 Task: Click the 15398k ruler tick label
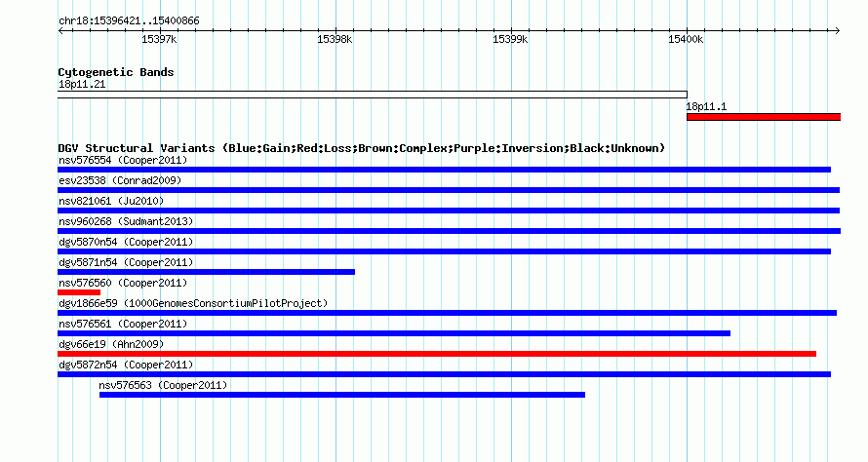[335, 39]
